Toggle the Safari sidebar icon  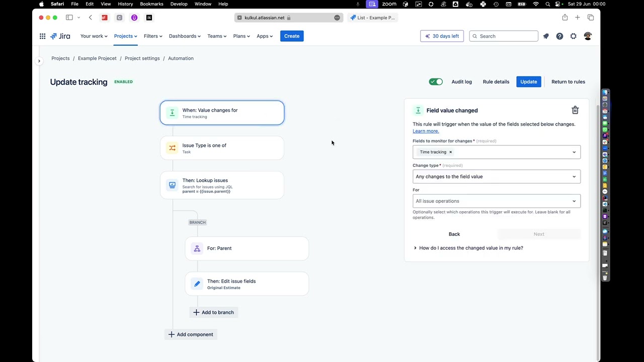pyautogui.click(x=69, y=18)
